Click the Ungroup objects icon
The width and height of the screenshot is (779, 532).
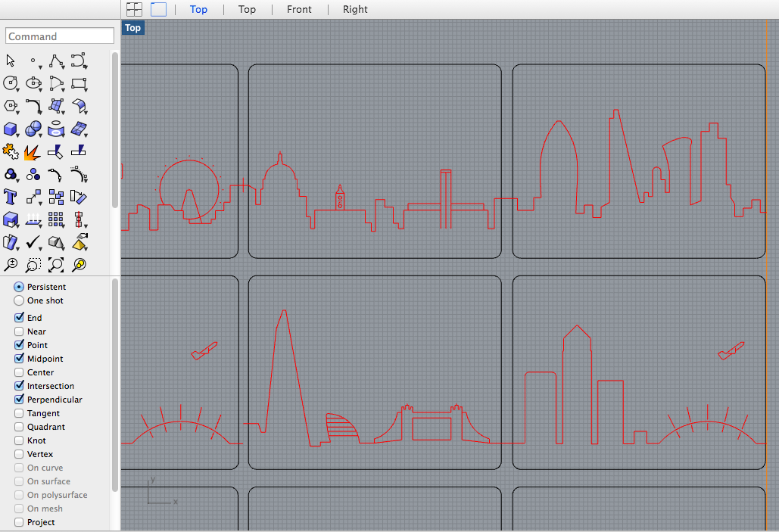pos(33,175)
